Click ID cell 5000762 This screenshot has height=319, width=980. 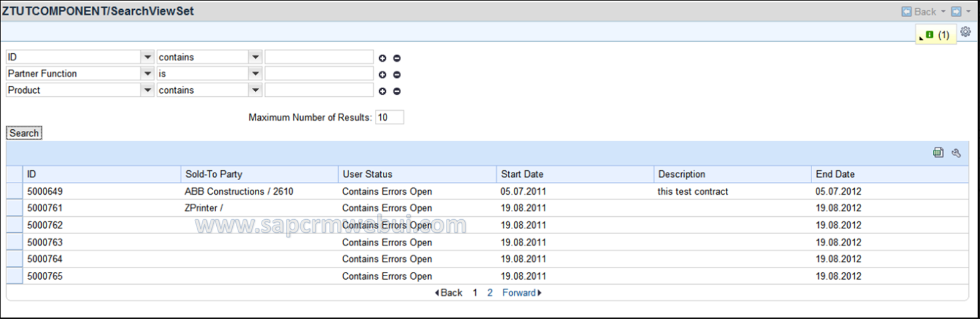(x=45, y=225)
